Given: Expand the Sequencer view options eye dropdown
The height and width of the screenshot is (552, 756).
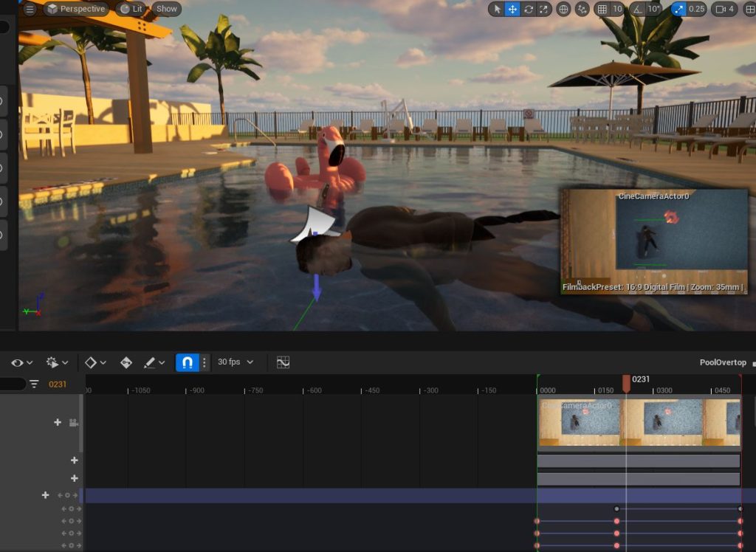Looking at the screenshot, I should click(x=21, y=362).
